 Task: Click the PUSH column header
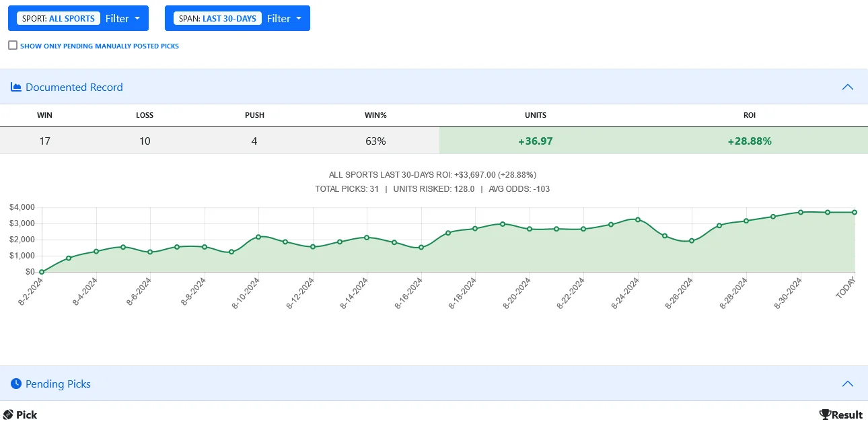pos(254,115)
